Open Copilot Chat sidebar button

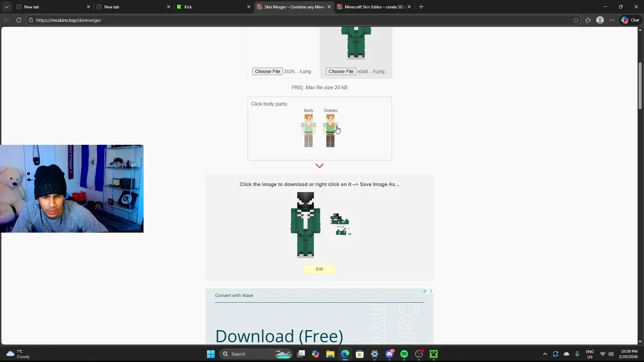[630, 20]
